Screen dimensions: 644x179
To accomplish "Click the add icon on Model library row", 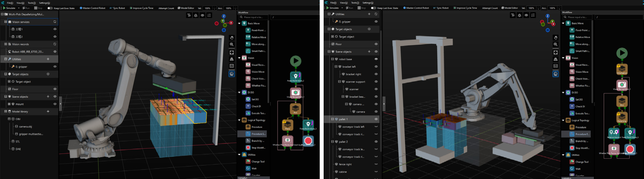I will (48, 112).
